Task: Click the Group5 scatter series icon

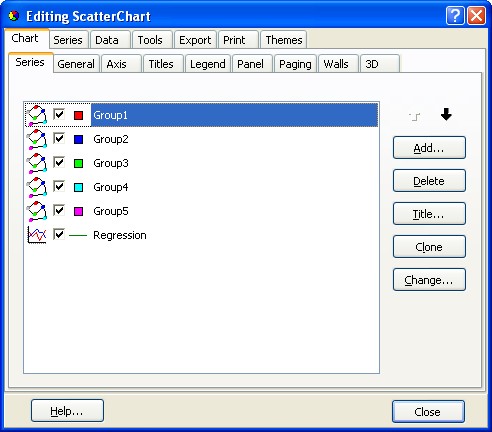Action: click(37, 211)
